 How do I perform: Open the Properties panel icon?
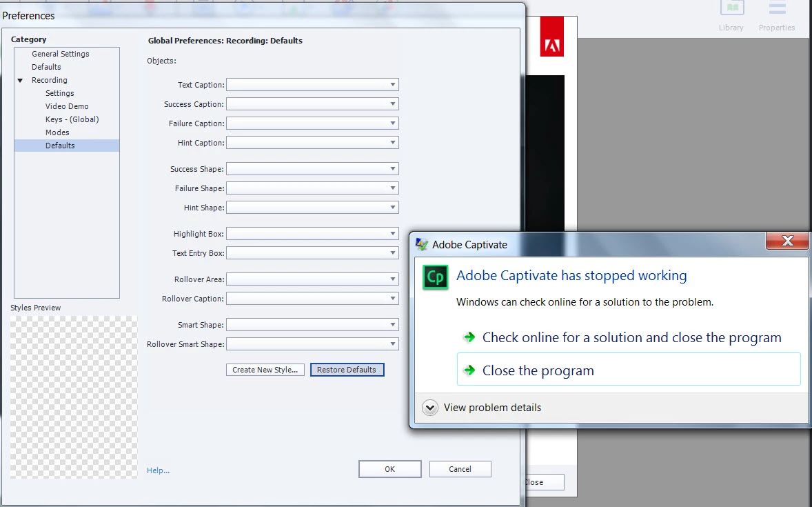(x=777, y=8)
